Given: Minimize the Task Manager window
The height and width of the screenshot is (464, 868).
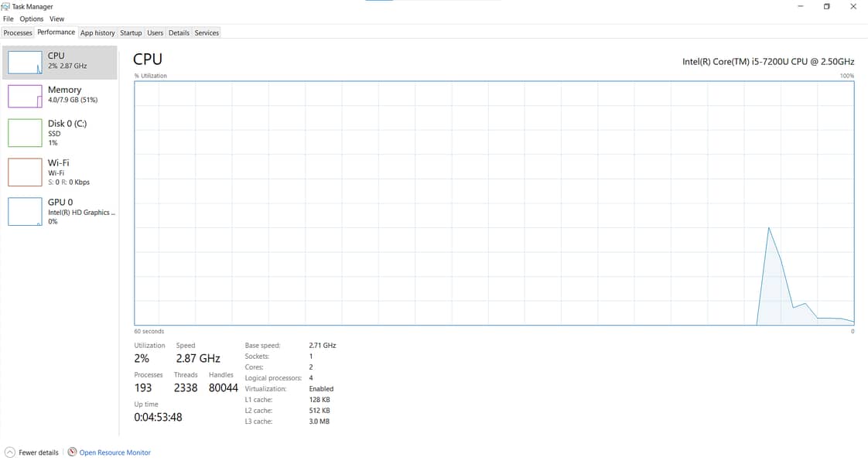Looking at the screenshot, I should [801, 7].
